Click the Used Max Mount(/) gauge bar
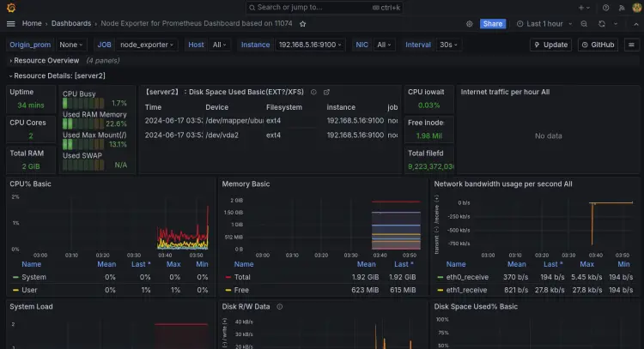 [83, 144]
